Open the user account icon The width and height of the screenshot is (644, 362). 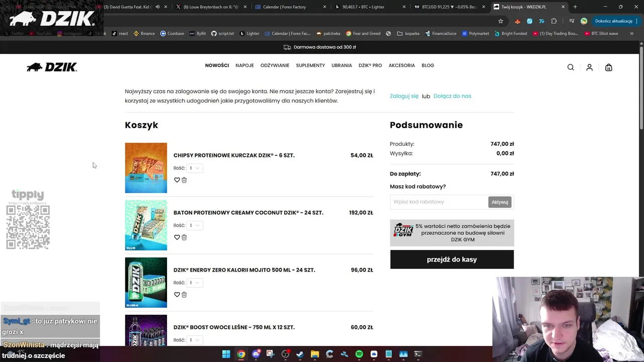pos(589,67)
